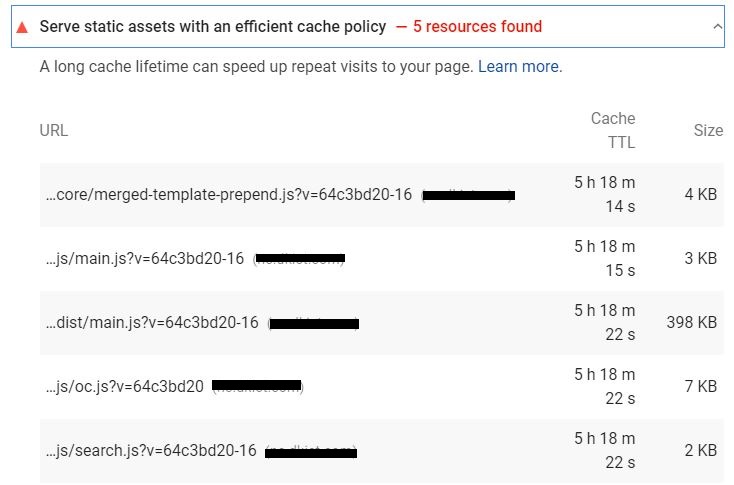Select the 2 KB size cell
Screen dimensions: 734x485
(x=701, y=450)
